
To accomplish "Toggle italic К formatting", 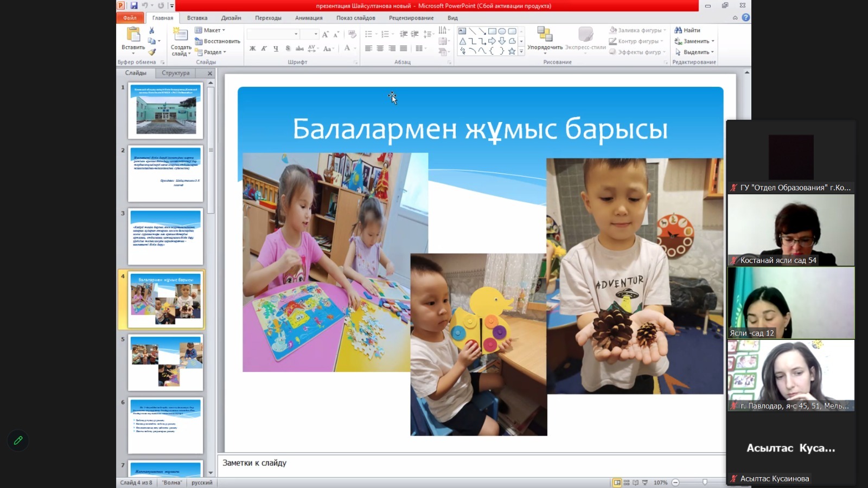I will 264,49.
